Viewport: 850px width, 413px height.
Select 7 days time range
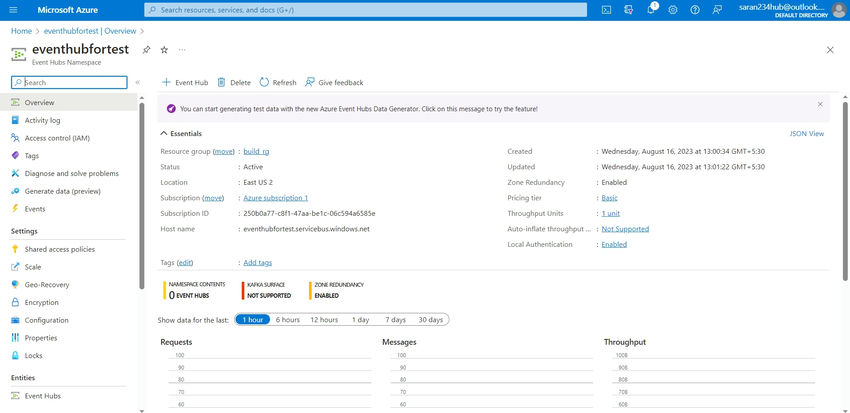pyautogui.click(x=396, y=320)
